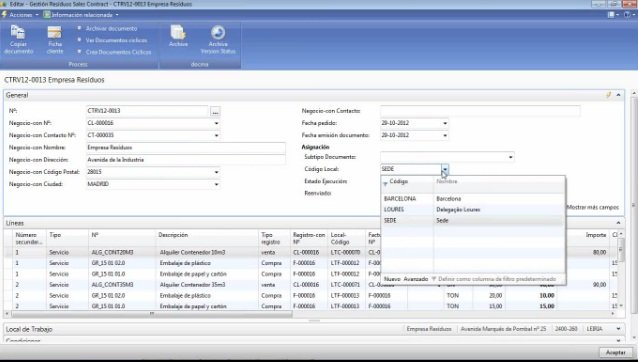Select LOURES Delegação Loures row
638x362 pixels.
tap(473, 209)
